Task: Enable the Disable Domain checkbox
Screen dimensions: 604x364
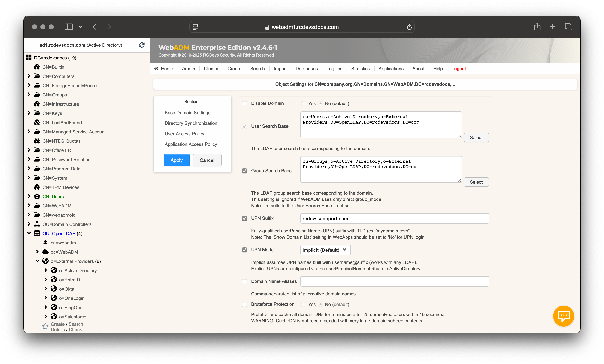Action: tap(244, 103)
